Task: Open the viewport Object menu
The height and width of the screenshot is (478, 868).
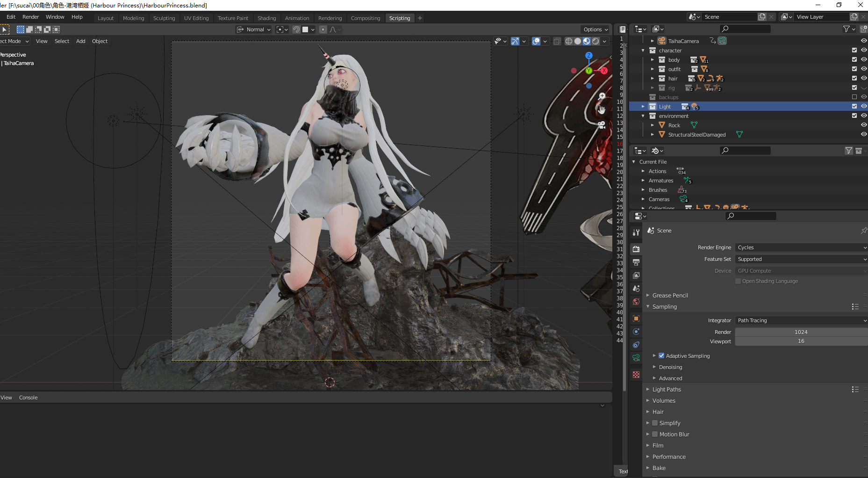Action: point(100,41)
